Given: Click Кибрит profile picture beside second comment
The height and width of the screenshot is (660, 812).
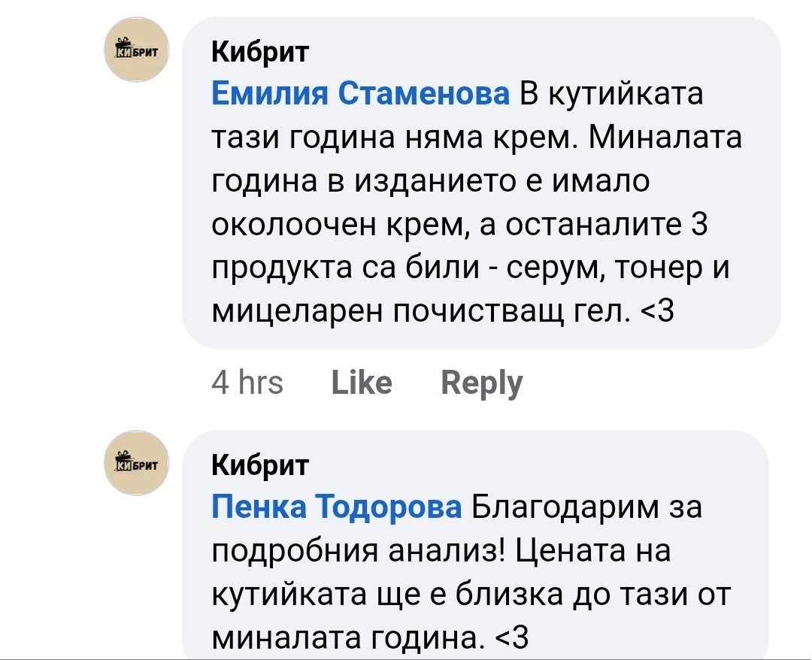Looking at the screenshot, I should tap(135, 462).
